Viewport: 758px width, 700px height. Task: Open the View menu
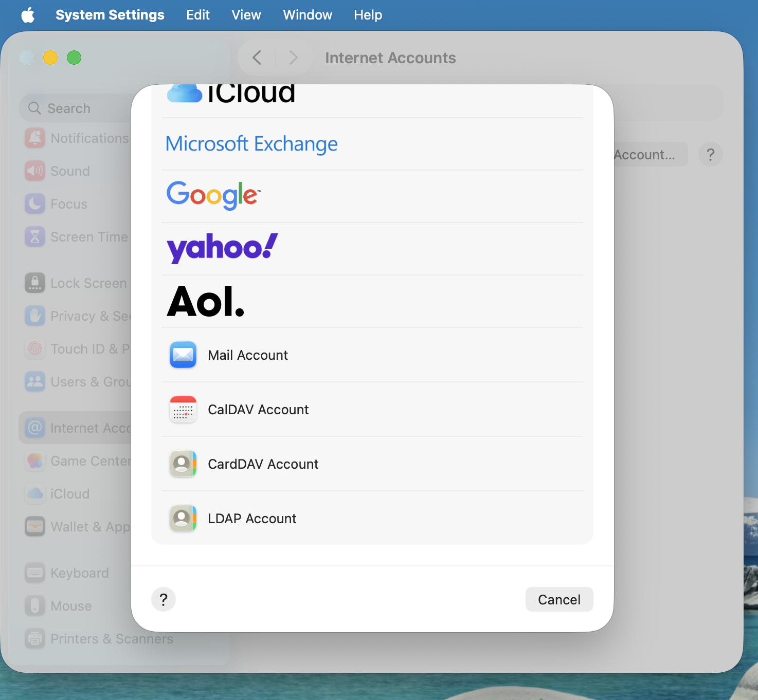tap(246, 15)
